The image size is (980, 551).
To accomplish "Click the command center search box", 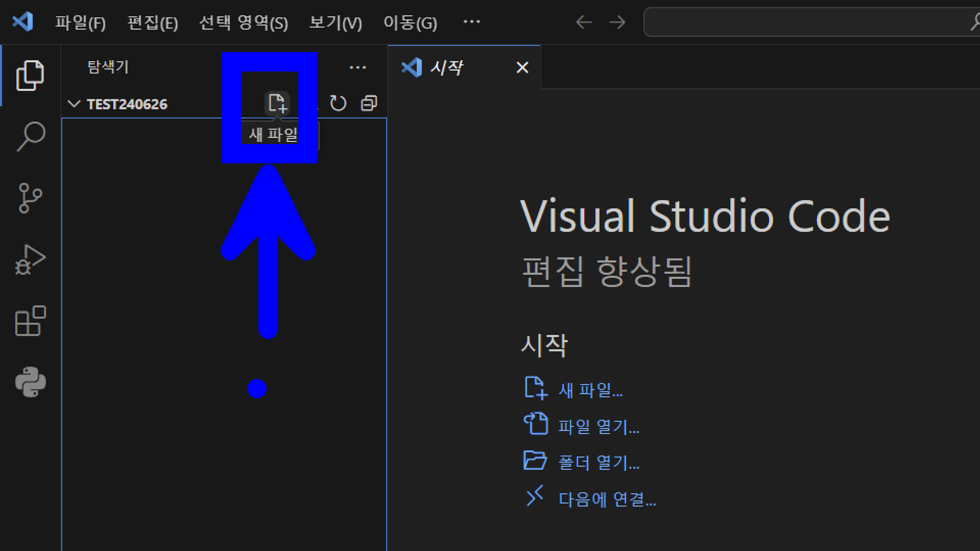I will click(x=811, y=22).
